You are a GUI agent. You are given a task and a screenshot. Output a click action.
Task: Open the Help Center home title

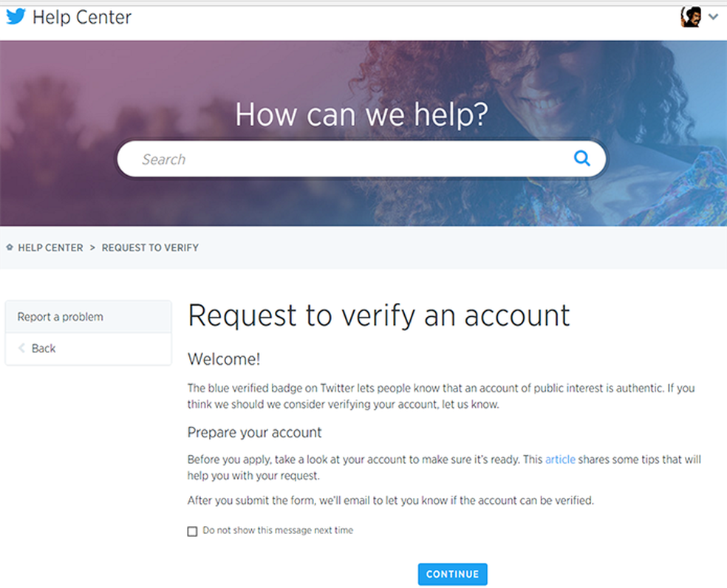pos(82,17)
